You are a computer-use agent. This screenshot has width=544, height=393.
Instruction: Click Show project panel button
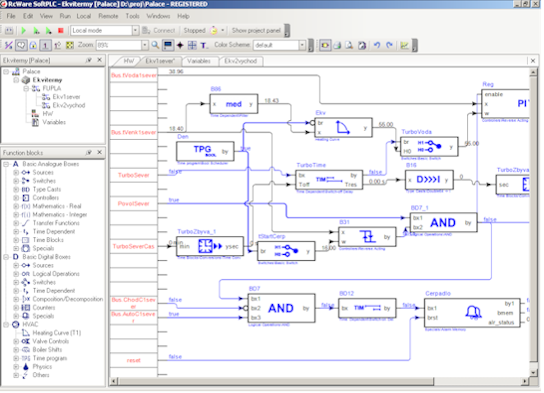[x=256, y=31]
